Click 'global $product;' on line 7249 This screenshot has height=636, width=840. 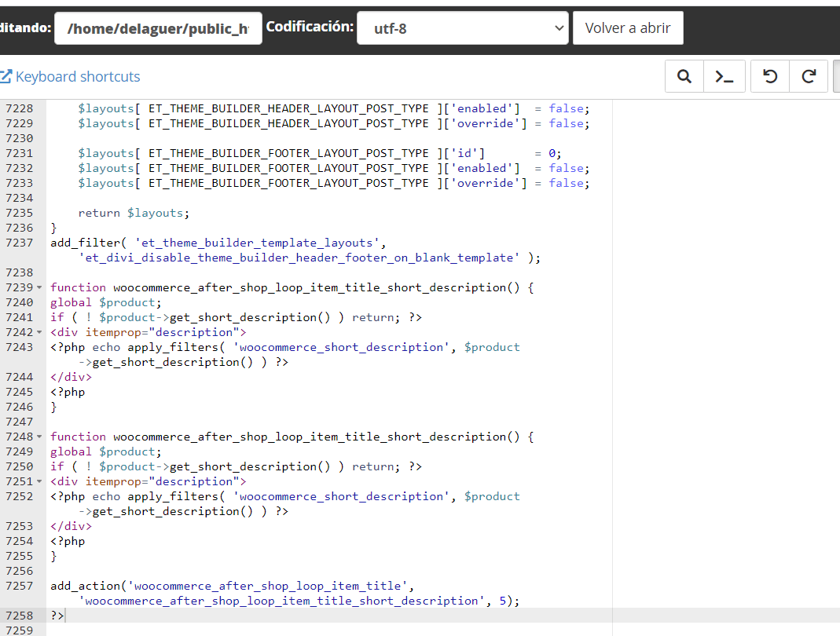[x=105, y=451]
